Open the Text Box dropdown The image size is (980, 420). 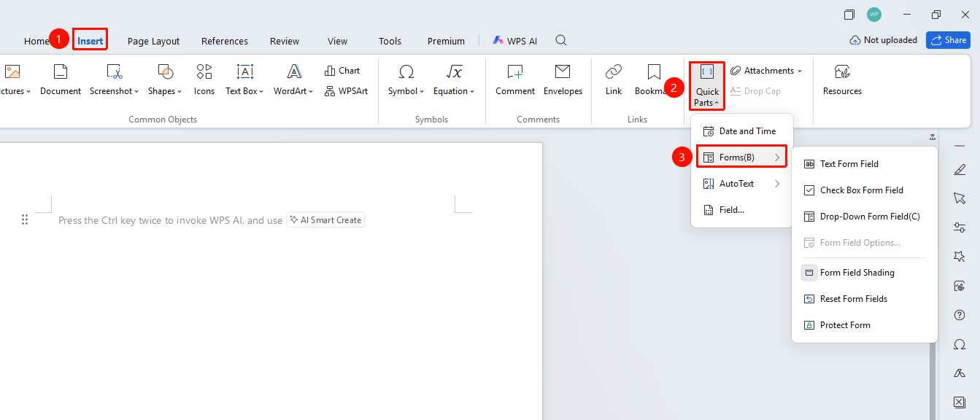point(244,79)
